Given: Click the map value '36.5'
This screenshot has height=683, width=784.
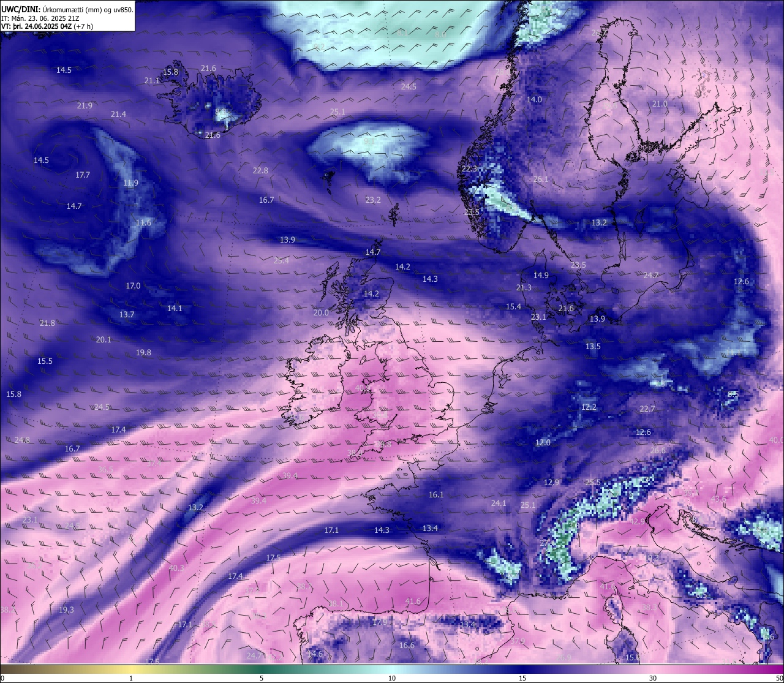Looking at the screenshot, I should tap(105, 470).
